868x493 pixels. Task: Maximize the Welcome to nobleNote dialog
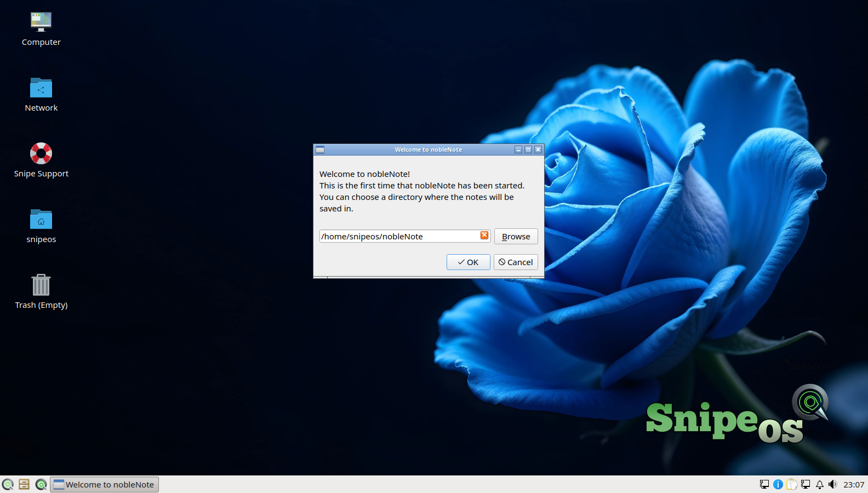click(x=528, y=150)
